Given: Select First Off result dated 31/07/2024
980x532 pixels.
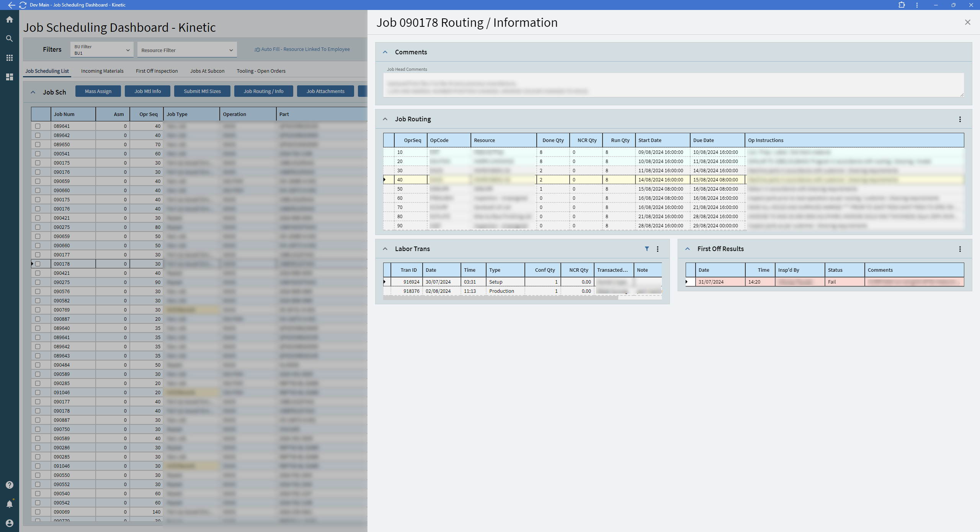Looking at the screenshot, I should (x=825, y=282).
